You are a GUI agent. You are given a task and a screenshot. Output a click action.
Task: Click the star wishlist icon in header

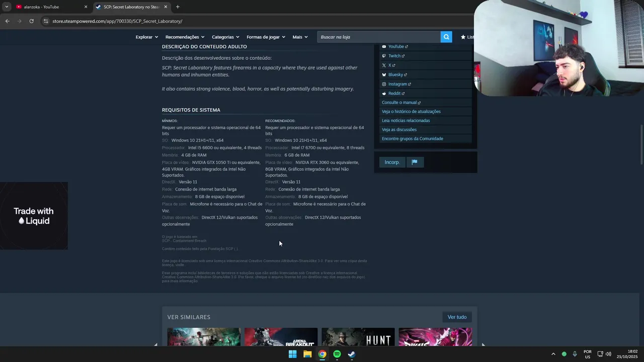463,37
